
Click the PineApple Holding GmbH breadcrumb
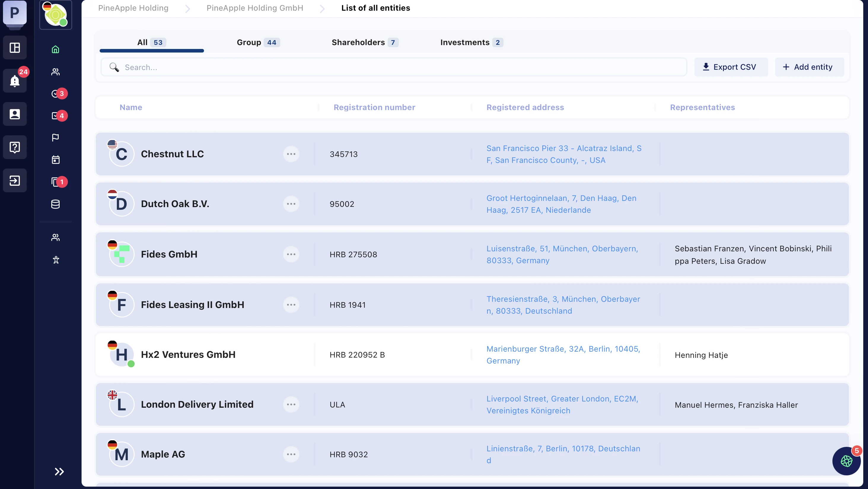tap(255, 8)
